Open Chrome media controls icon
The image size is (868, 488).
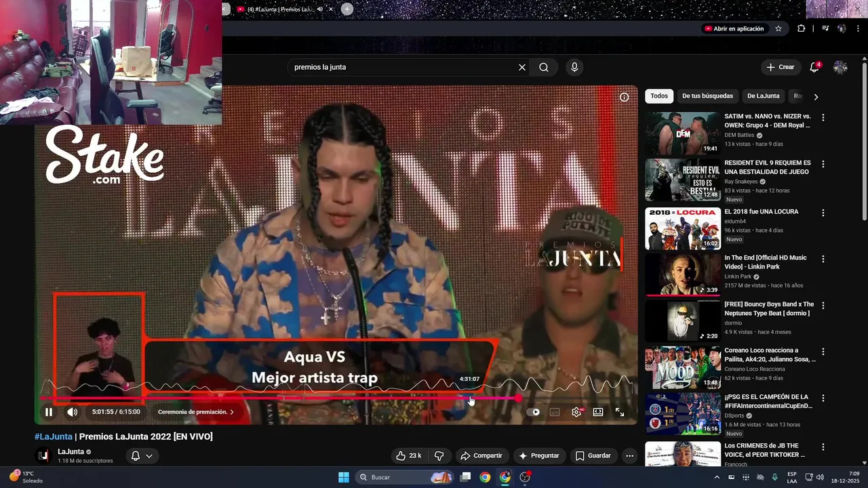click(825, 28)
